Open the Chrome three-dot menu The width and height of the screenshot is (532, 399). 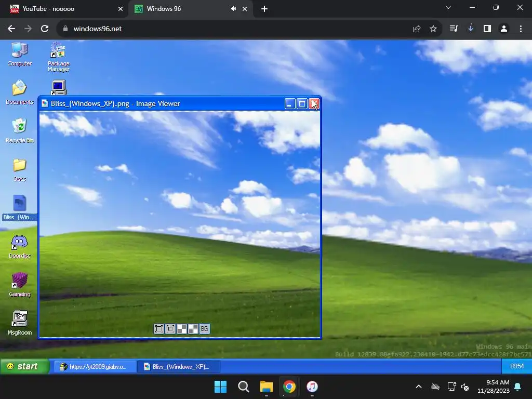(521, 29)
